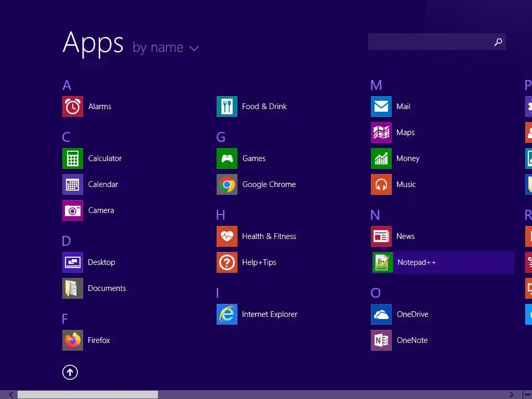Click the 'Games' label
The height and width of the screenshot is (399, 532).
pos(254,158)
